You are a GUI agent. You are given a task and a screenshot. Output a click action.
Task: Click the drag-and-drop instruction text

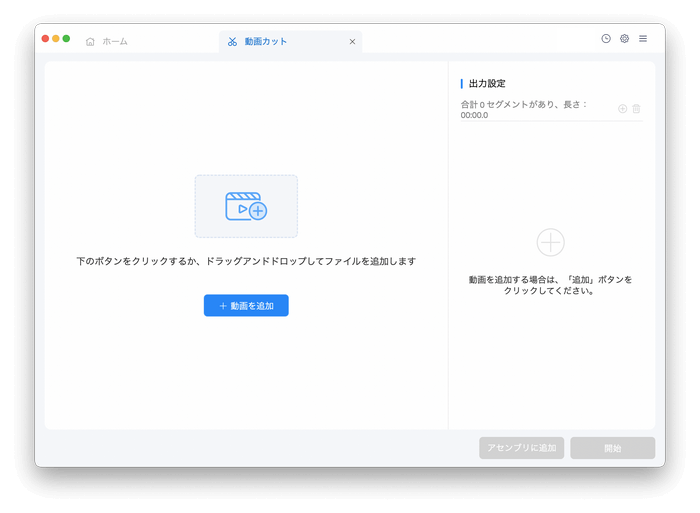click(x=246, y=261)
